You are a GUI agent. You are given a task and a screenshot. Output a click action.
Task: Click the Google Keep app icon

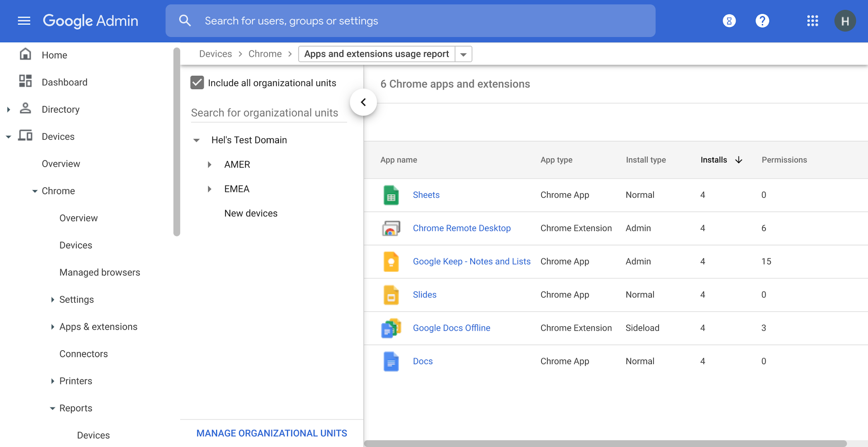[391, 262]
